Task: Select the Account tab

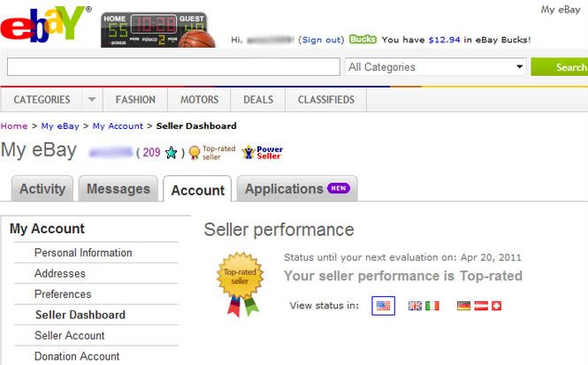Action: coord(198,190)
